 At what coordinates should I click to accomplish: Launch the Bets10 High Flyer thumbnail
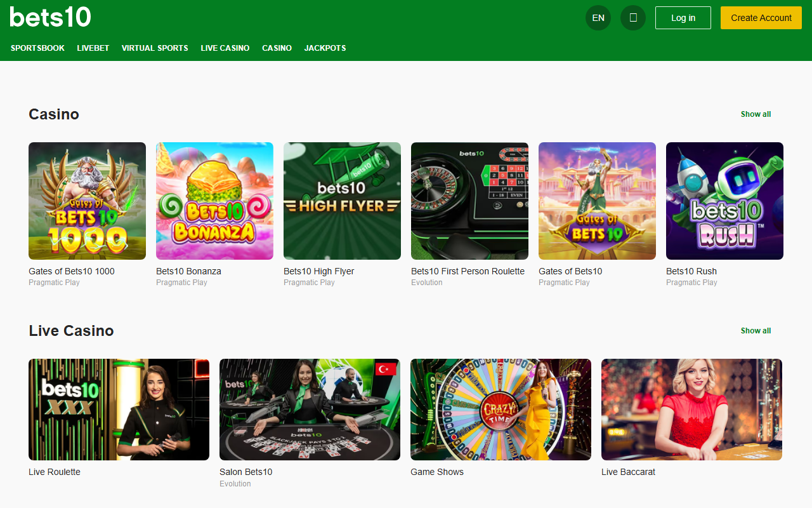tap(342, 201)
